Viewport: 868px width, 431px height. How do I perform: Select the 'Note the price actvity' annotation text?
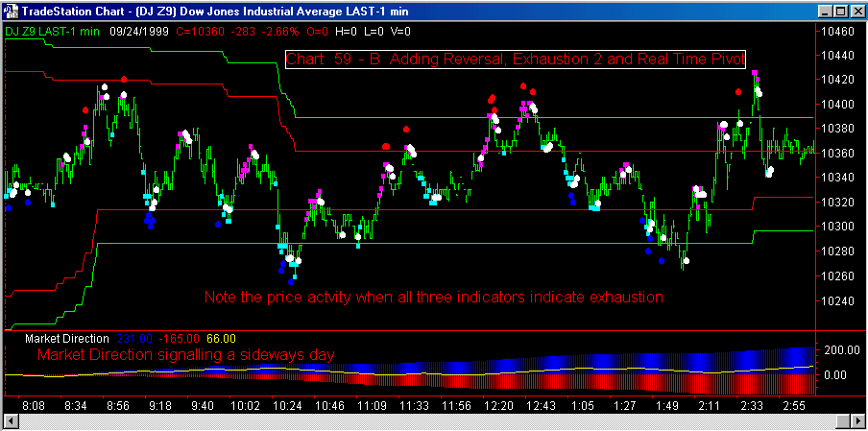[434, 298]
